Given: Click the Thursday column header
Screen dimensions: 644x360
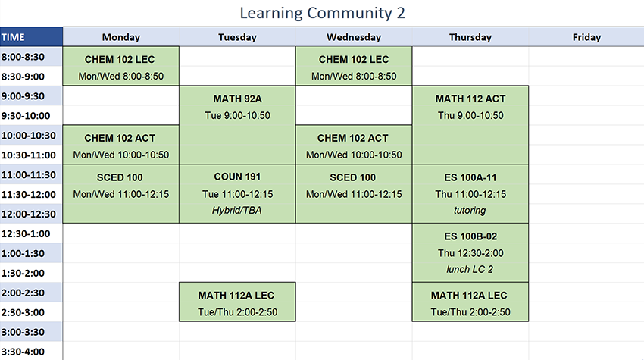Looking at the screenshot, I should point(470,36).
